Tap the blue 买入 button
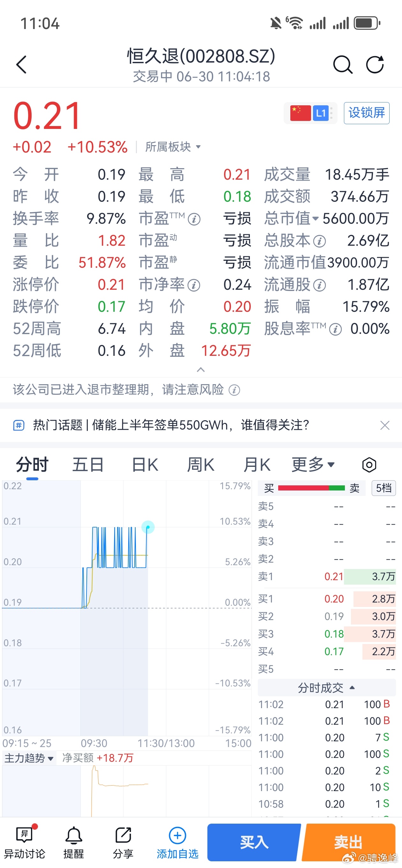Viewport: 402px width, 868px height. click(x=254, y=842)
